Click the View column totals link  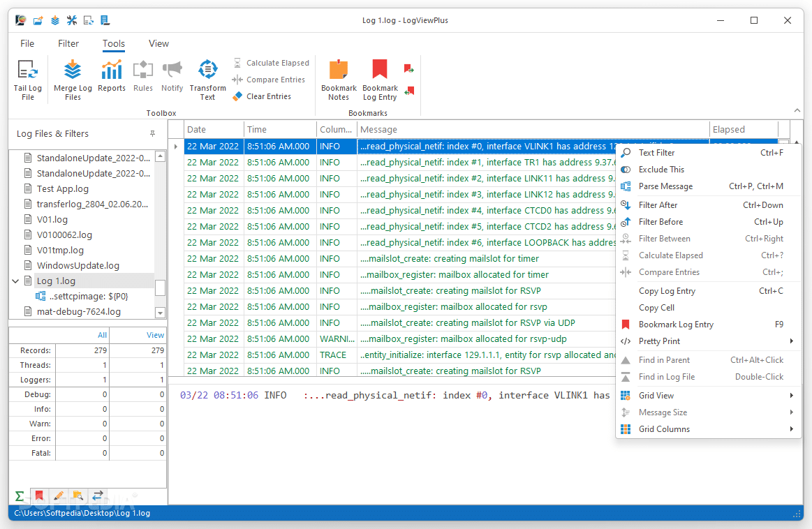coord(154,335)
